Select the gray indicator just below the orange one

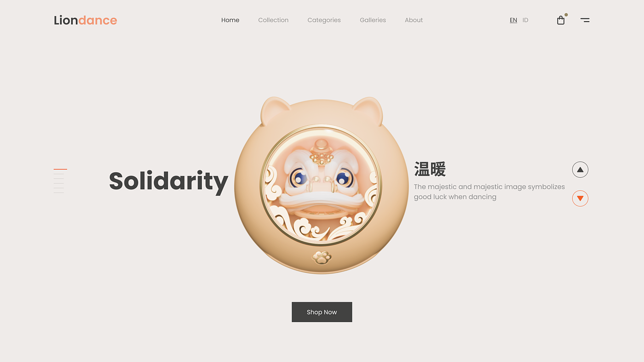click(x=58, y=174)
